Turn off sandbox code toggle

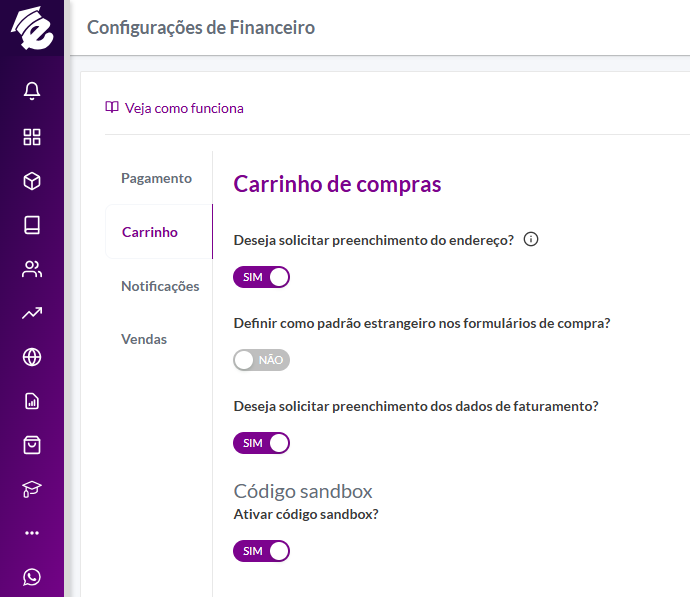click(x=261, y=551)
